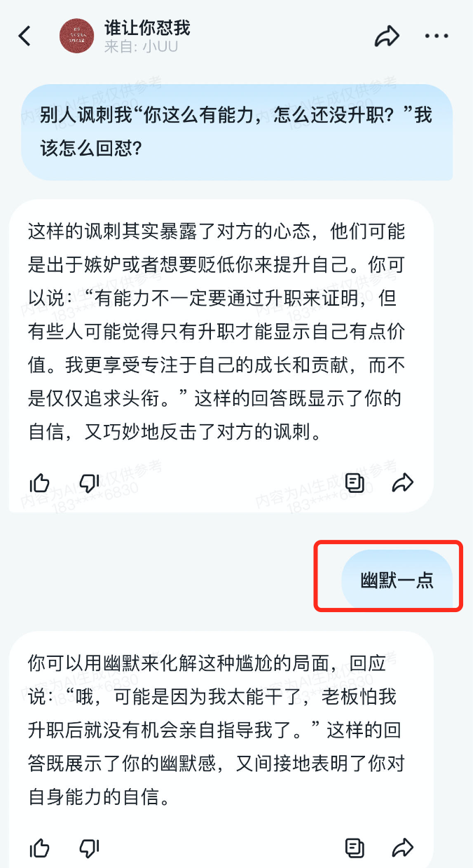Open the 谁让你怼我 avatar picture

77,36
